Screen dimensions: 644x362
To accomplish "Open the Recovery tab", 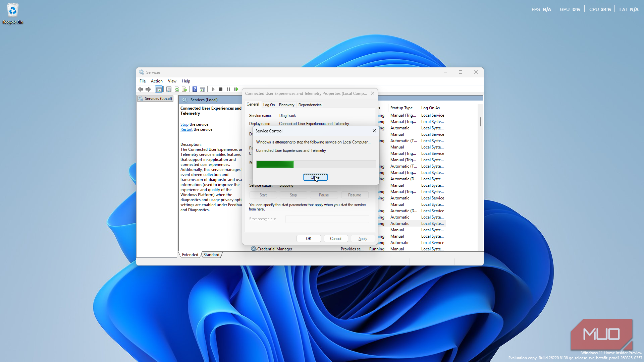I will pyautogui.click(x=287, y=105).
